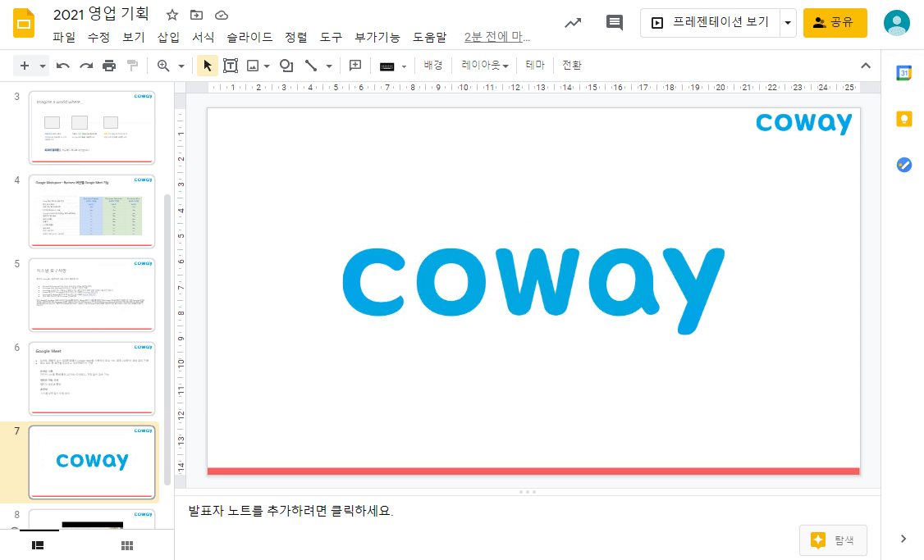Open the last edit '2분 전에 마...' link
This screenshot has height=560, width=924.
tap(496, 37)
